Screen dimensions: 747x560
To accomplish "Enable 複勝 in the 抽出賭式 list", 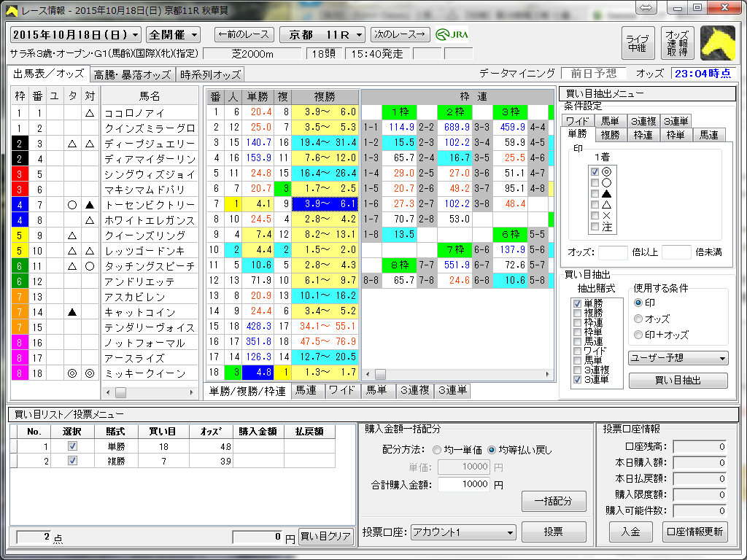I will [x=578, y=314].
